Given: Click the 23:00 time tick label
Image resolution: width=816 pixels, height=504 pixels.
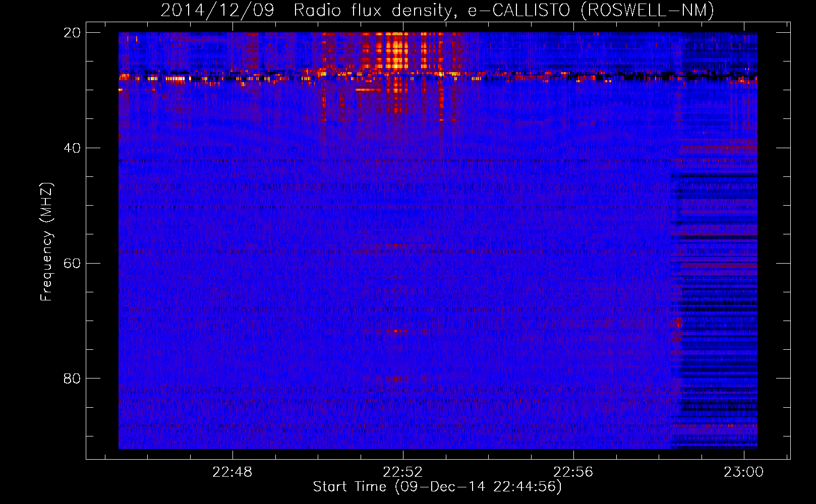Looking at the screenshot, I should tap(744, 472).
